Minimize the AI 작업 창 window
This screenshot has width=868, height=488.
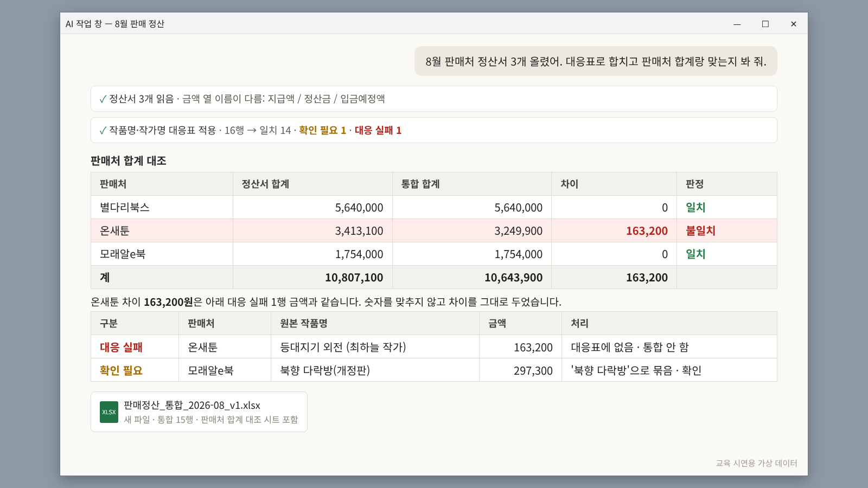[x=737, y=24]
